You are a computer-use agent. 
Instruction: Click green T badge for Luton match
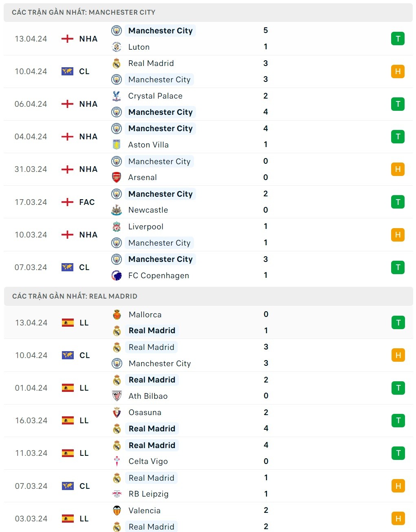(x=398, y=39)
